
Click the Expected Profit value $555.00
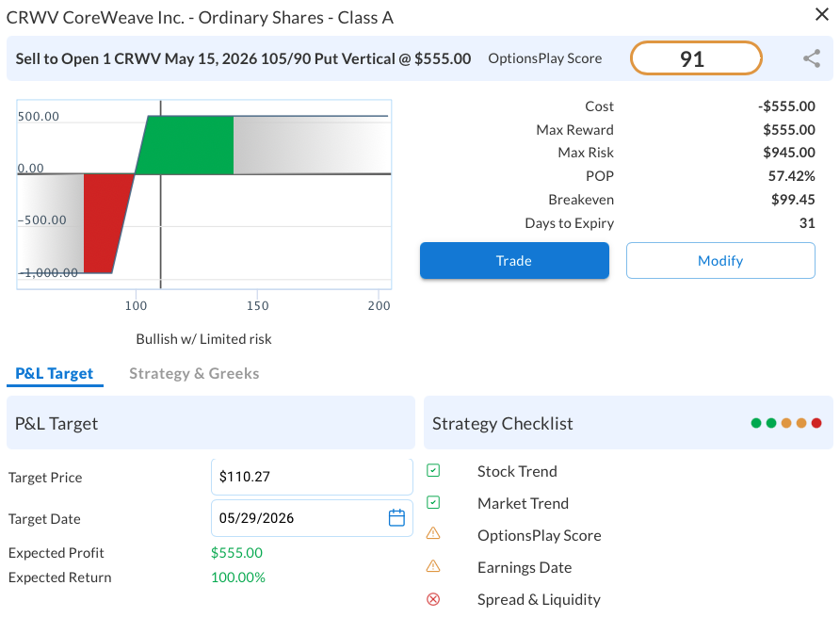point(236,553)
